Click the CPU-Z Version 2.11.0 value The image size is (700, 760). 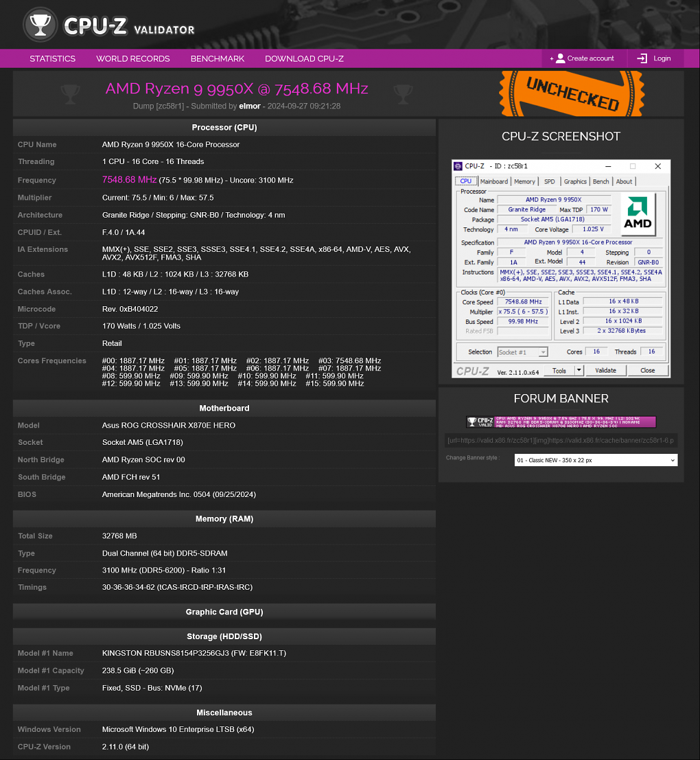click(x=126, y=746)
